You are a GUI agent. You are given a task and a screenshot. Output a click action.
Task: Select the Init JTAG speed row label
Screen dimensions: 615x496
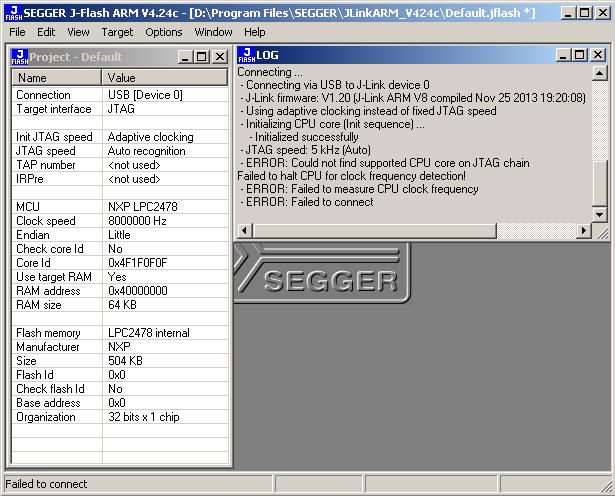tap(54, 137)
